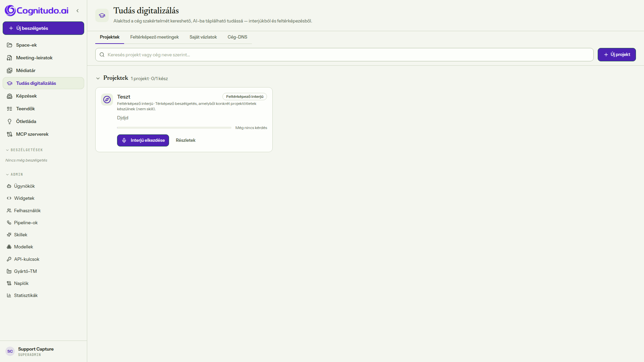Click the Gyártó-TM factory icon

9,271
